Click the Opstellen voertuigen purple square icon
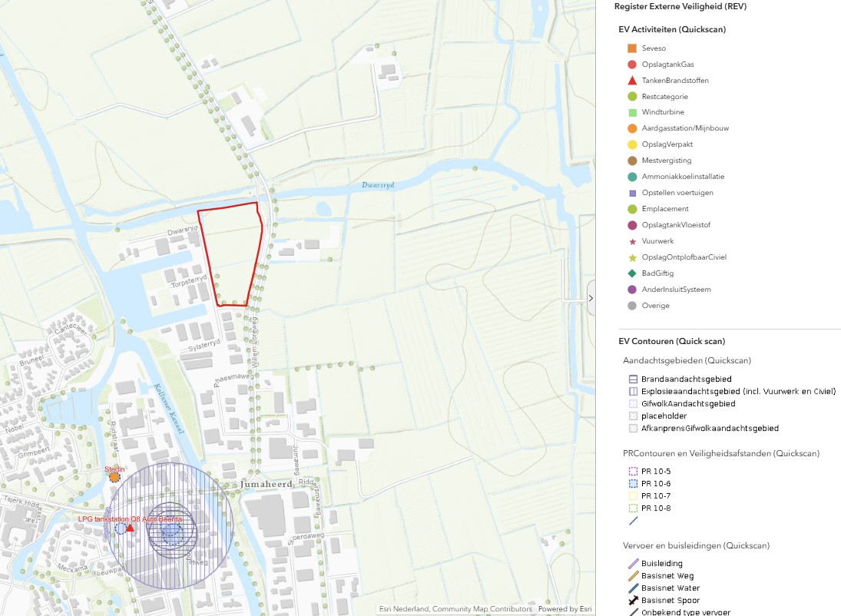Image resolution: width=841 pixels, height=616 pixels. [632, 193]
